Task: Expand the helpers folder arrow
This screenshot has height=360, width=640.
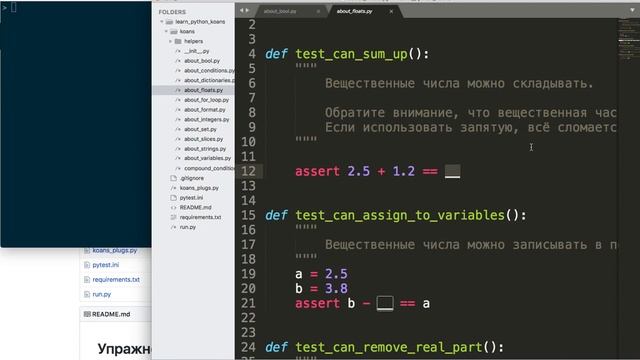Action: 171,41
